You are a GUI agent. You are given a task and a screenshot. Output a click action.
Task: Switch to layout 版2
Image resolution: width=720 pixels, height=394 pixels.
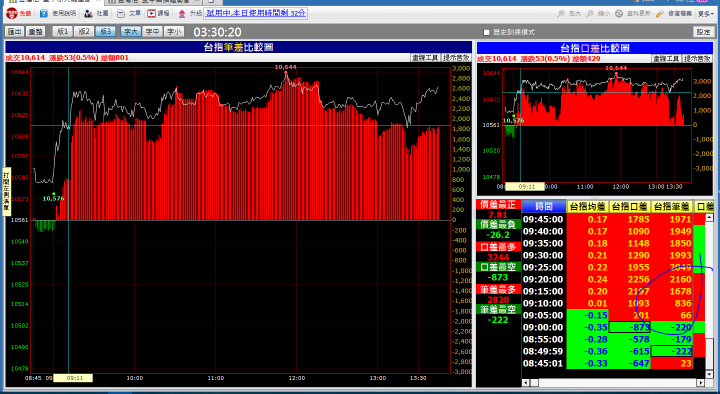[84, 31]
